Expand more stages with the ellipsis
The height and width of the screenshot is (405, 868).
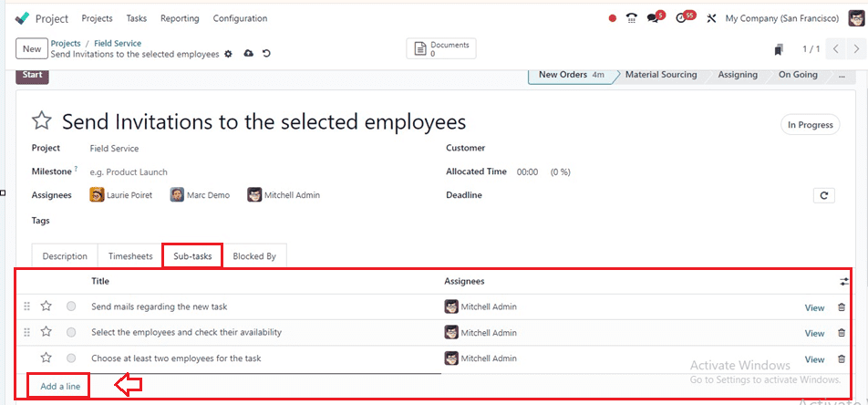point(842,75)
